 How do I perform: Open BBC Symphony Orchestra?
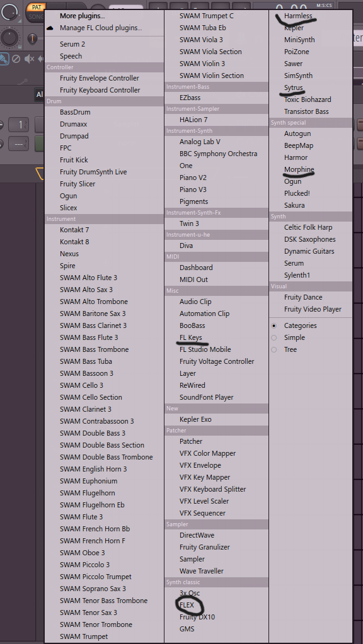218,154
